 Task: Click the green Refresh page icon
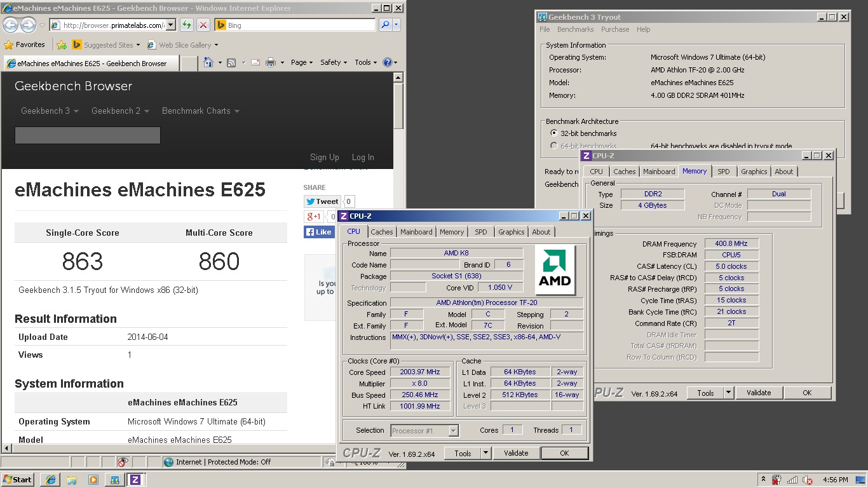pyautogui.click(x=186, y=25)
